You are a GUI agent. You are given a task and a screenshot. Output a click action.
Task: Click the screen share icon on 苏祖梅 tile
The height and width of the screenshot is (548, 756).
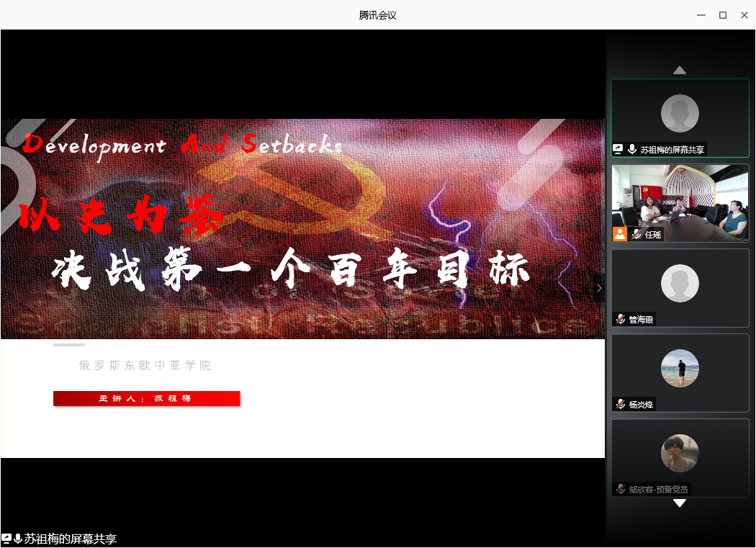618,150
